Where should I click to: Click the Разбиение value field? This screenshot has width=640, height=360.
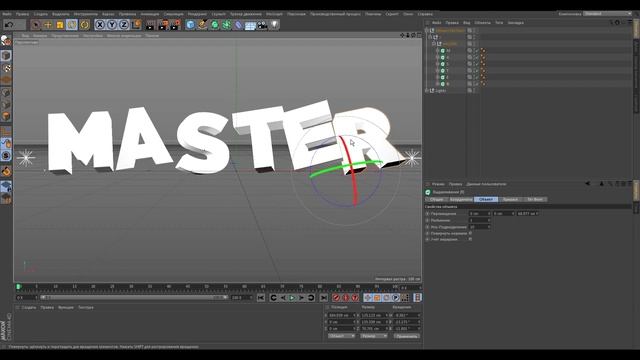(480, 220)
